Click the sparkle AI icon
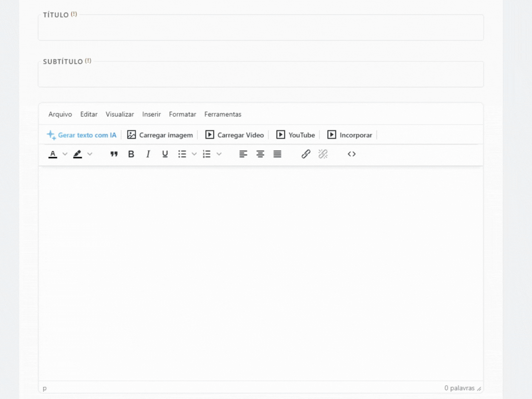Viewport: 532px width, 399px height. pos(51,135)
